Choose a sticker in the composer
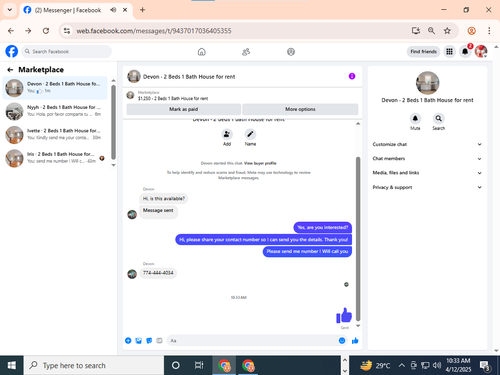Screen dimensions: 500x375 click(x=149, y=340)
